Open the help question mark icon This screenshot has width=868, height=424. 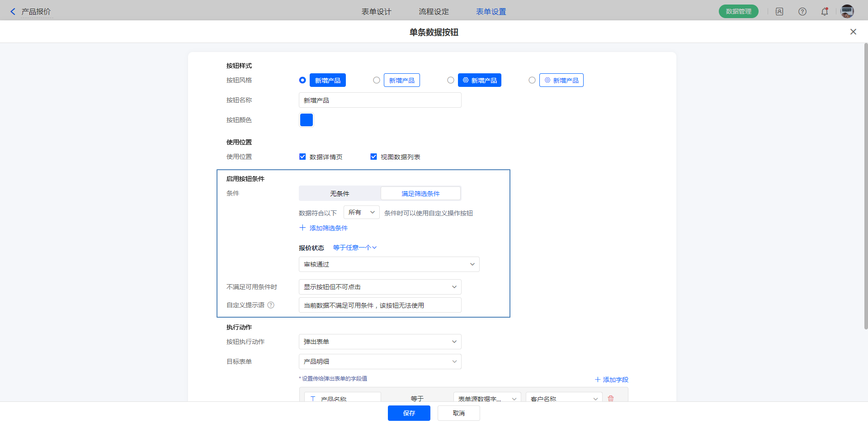tap(802, 12)
